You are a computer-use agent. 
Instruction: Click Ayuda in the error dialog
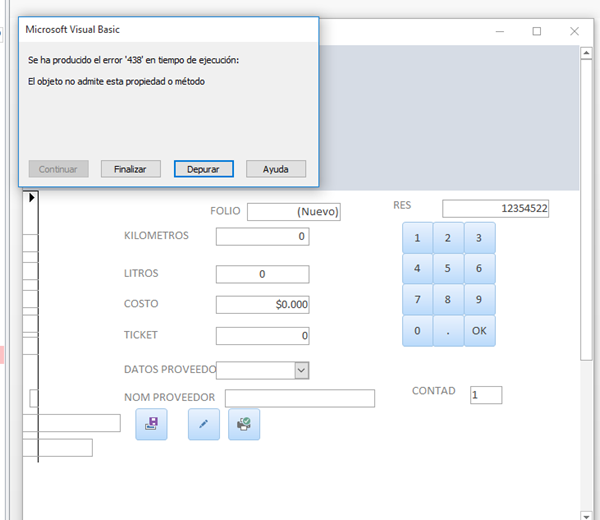click(276, 169)
